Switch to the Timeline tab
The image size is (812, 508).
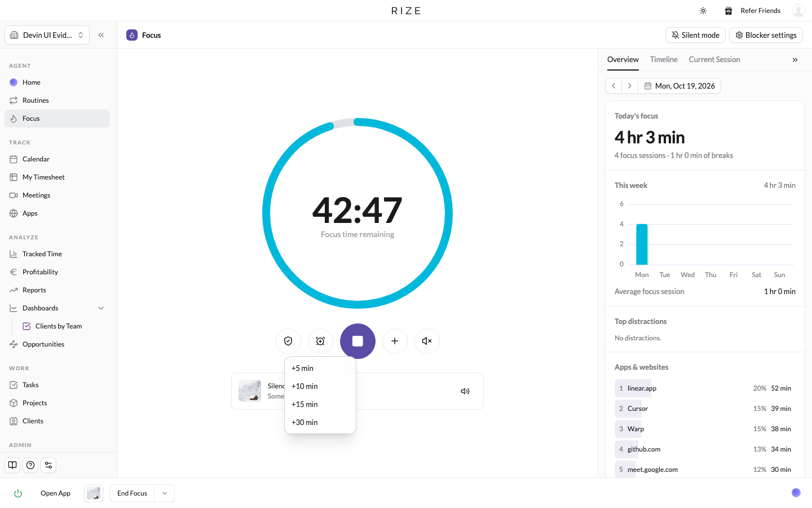664,59
